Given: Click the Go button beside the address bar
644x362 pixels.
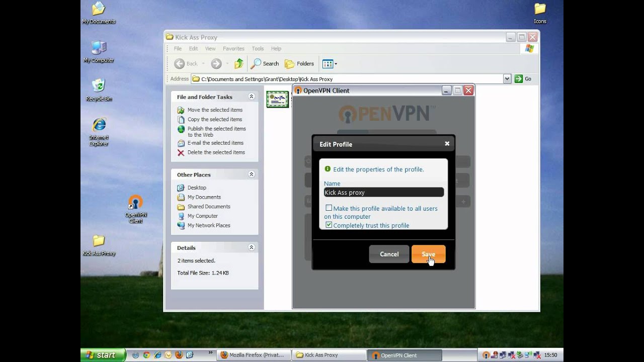Looking at the screenshot, I should pyautogui.click(x=523, y=79).
